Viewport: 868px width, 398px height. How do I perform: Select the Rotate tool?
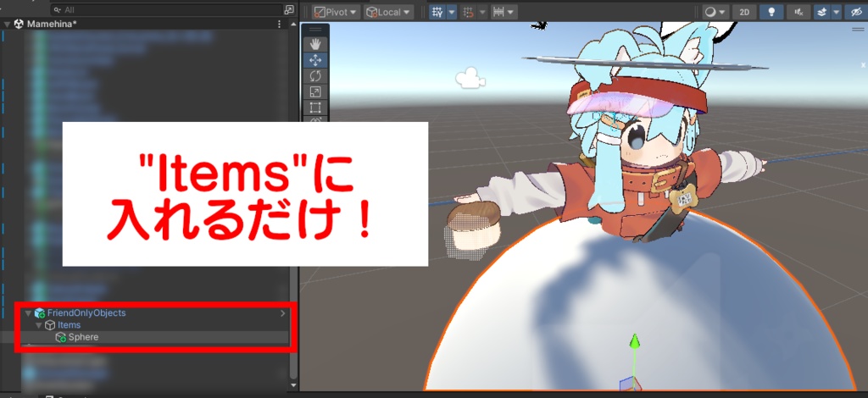pyautogui.click(x=315, y=75)
